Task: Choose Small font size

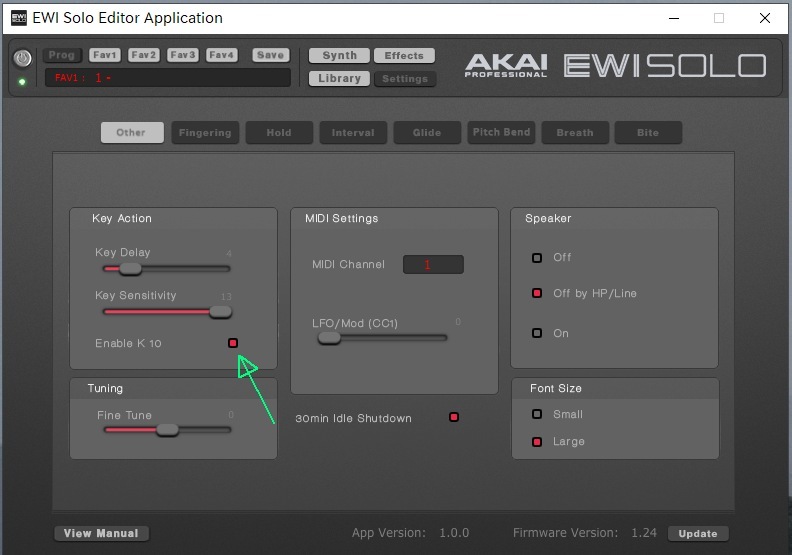Action: [537, 414]
